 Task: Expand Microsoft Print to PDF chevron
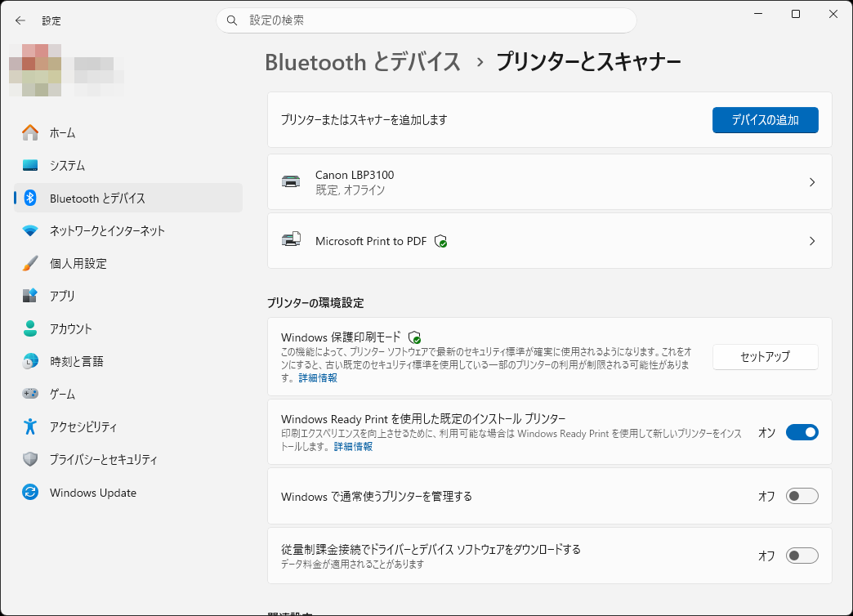812,241
